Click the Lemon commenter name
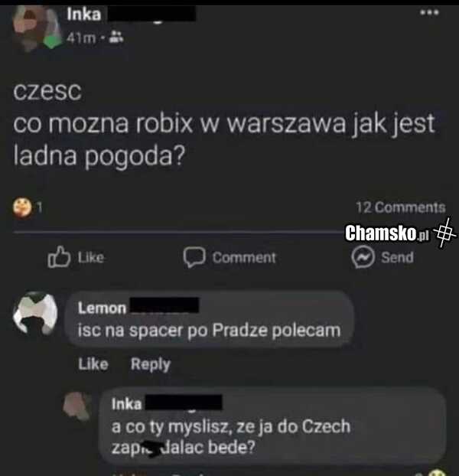Image resolution: width=459 pixels, height=476 pixels. 102,308
